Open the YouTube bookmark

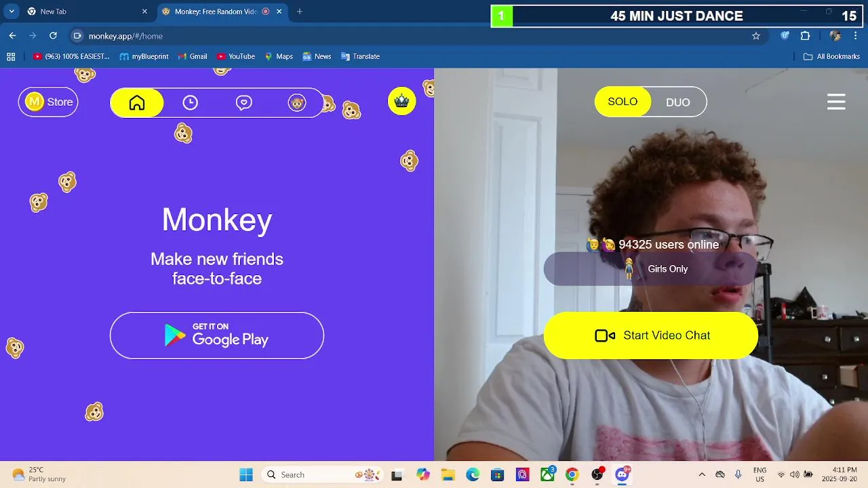[x=236, y=57]
